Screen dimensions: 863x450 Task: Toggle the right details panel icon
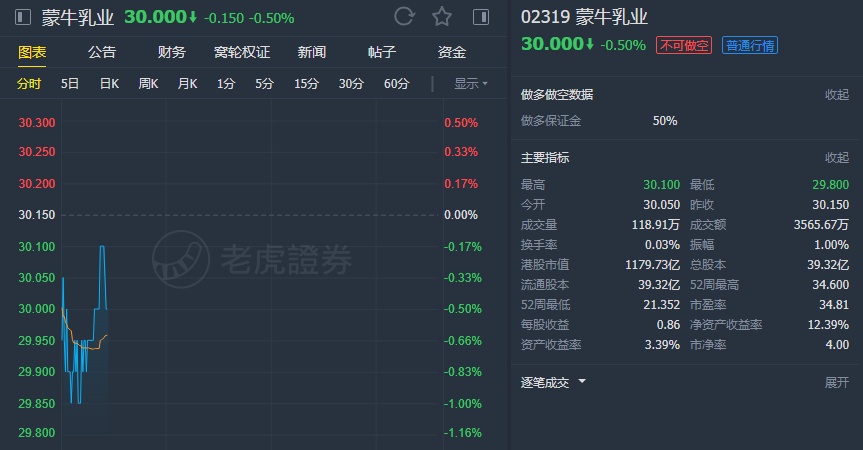pos(481,17)
